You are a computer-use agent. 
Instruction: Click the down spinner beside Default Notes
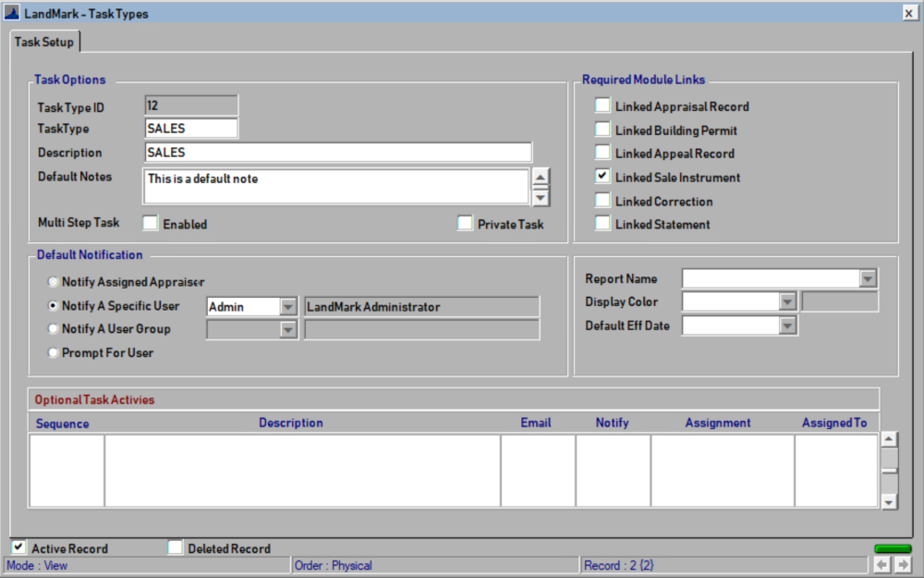541,199
